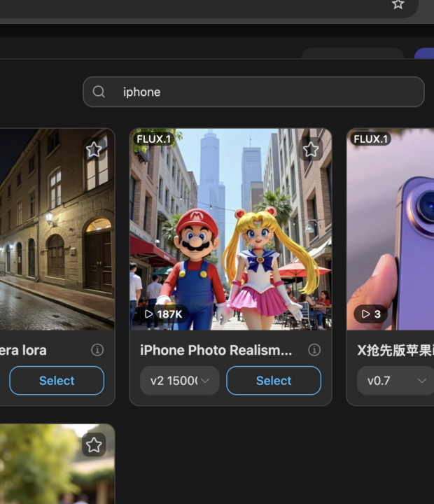Click the FLUX.1 tag on purple iPhone card
Screen dimensions: 434x504
point(371,139)
